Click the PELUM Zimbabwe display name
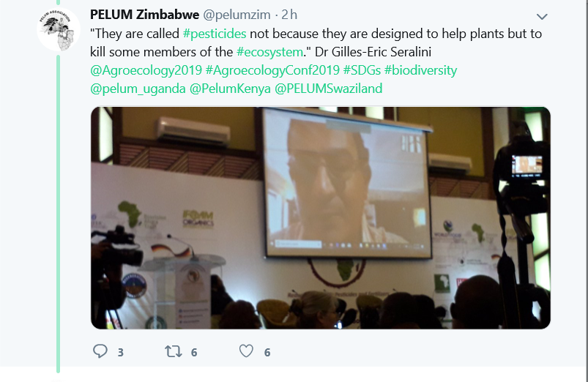 (x=144, y=15)
